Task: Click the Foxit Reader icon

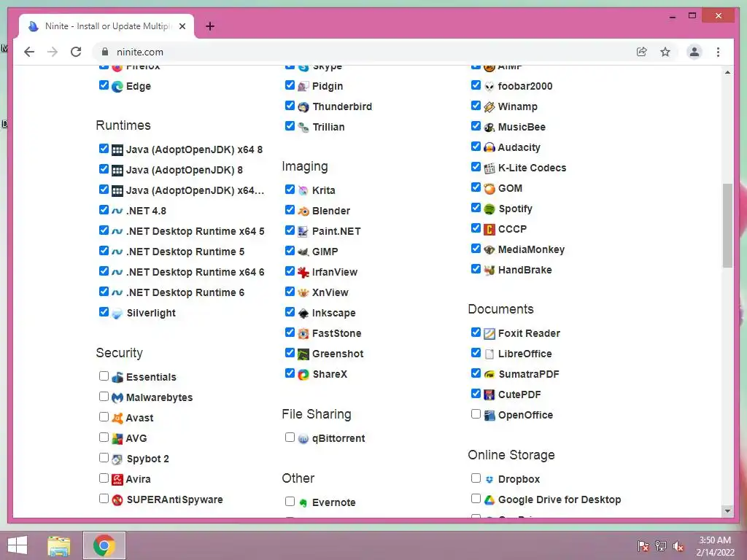Action: tap(489, 333)
